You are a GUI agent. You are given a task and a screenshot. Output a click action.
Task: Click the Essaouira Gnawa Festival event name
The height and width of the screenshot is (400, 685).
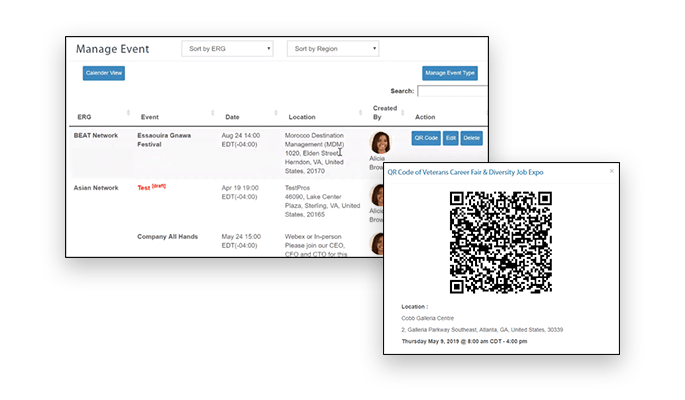pos(164,140)
